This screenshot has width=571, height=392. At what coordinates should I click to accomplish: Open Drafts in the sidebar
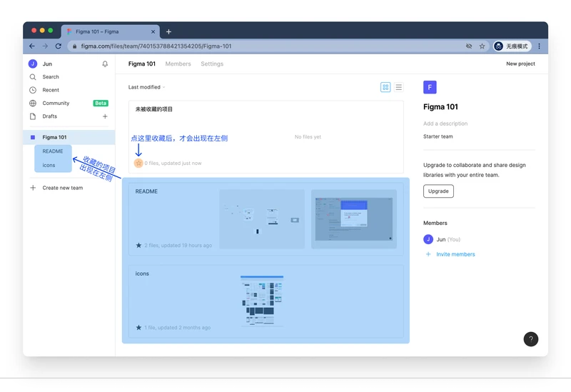(x=49, y=116)
